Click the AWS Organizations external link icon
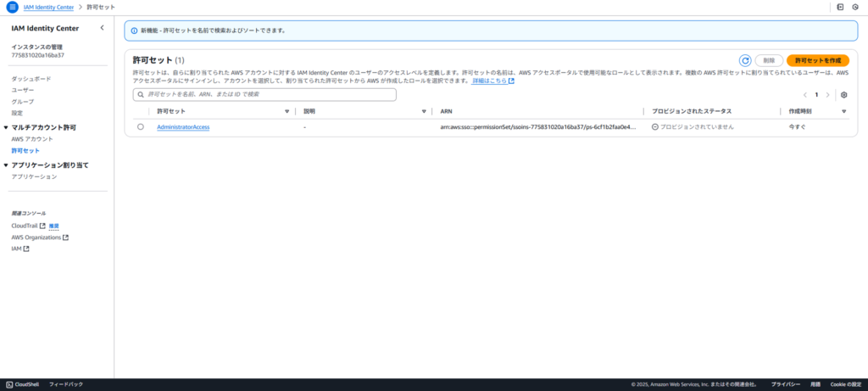 pos(66,237)
